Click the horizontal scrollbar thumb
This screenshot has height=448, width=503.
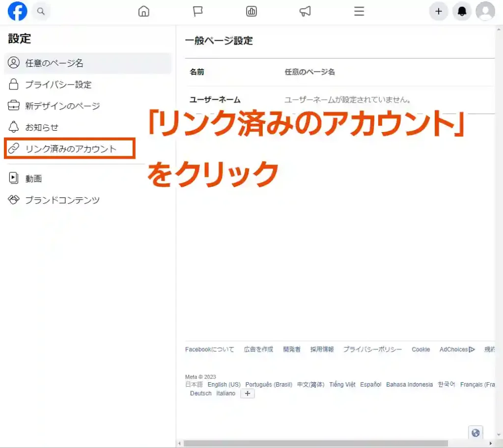[316, 444]
